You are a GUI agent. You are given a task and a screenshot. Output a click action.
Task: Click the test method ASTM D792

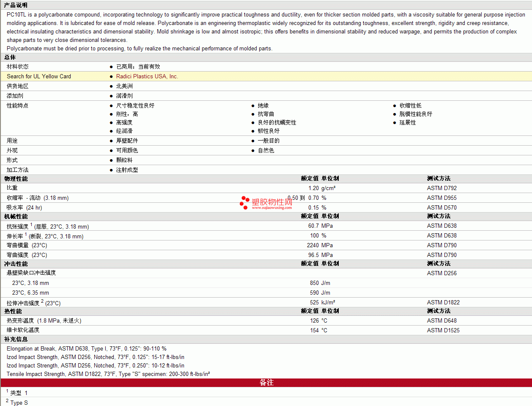click(442, 188)
